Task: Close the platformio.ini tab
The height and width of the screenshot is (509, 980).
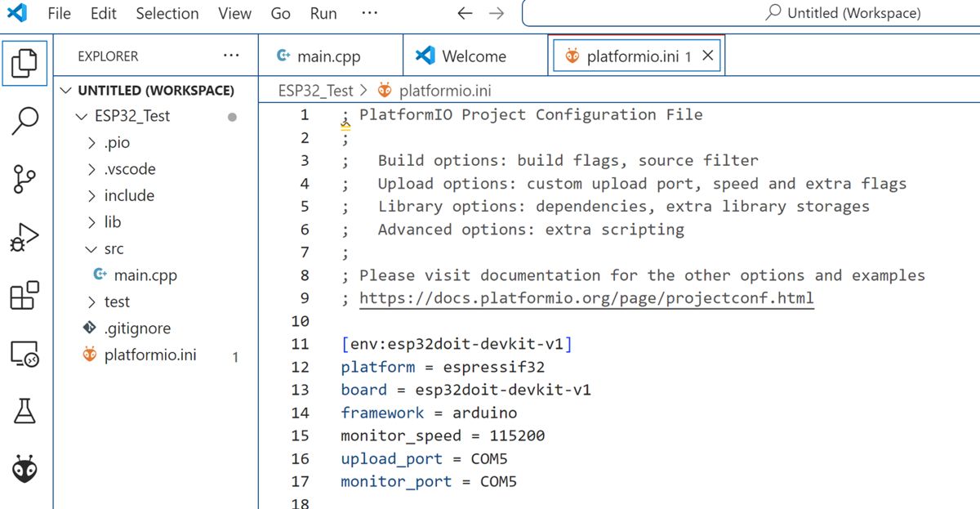Action: point(708,56)
